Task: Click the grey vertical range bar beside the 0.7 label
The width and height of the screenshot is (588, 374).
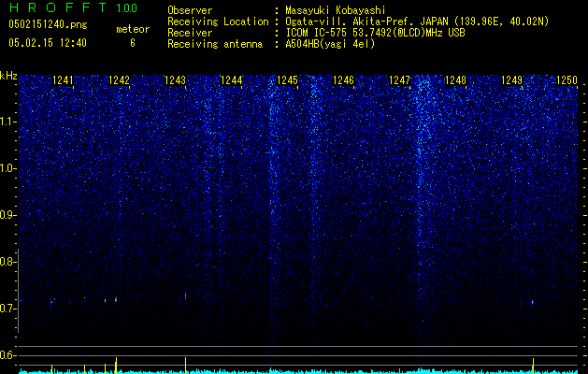Action: (x=19, y=291)
